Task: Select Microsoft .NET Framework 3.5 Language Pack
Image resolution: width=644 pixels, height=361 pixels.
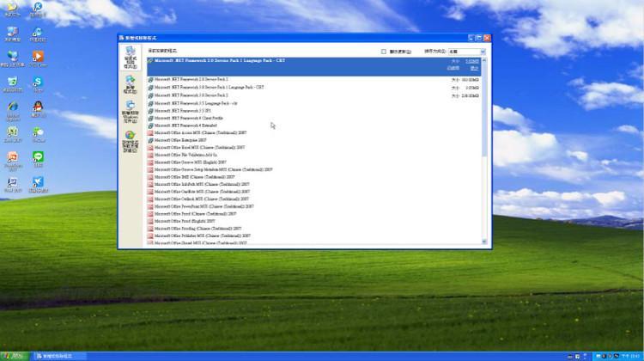Action: point(314,103)
